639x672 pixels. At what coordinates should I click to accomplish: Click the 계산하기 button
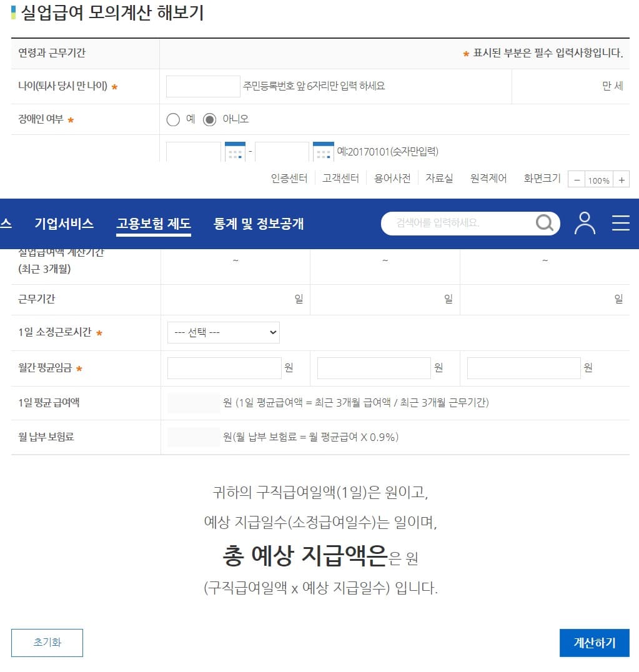593,643
